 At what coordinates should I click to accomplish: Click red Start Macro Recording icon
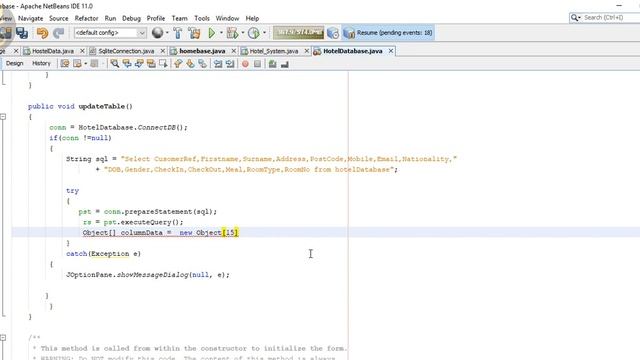point(245,64)
